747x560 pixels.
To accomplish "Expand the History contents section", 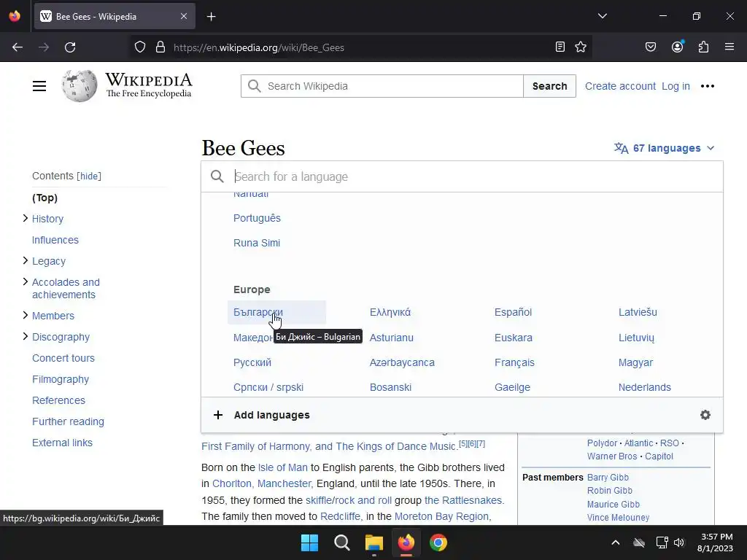I will pos(26,218).
